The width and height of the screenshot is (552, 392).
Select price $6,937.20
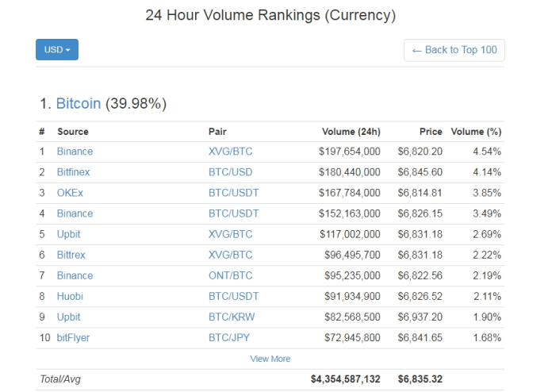[x=420, y=317]
